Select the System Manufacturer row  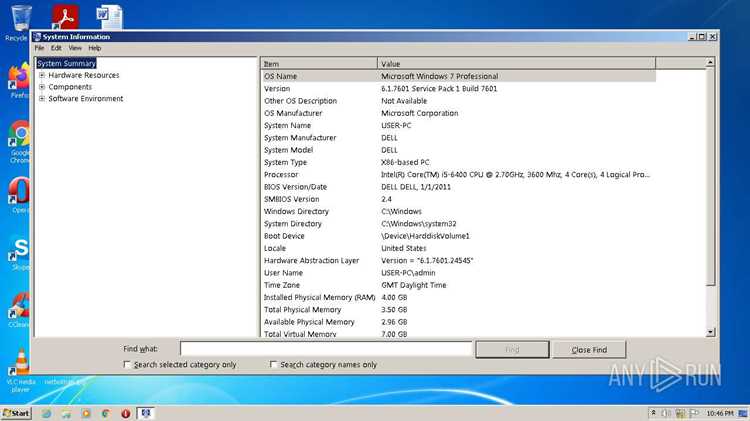458,138
